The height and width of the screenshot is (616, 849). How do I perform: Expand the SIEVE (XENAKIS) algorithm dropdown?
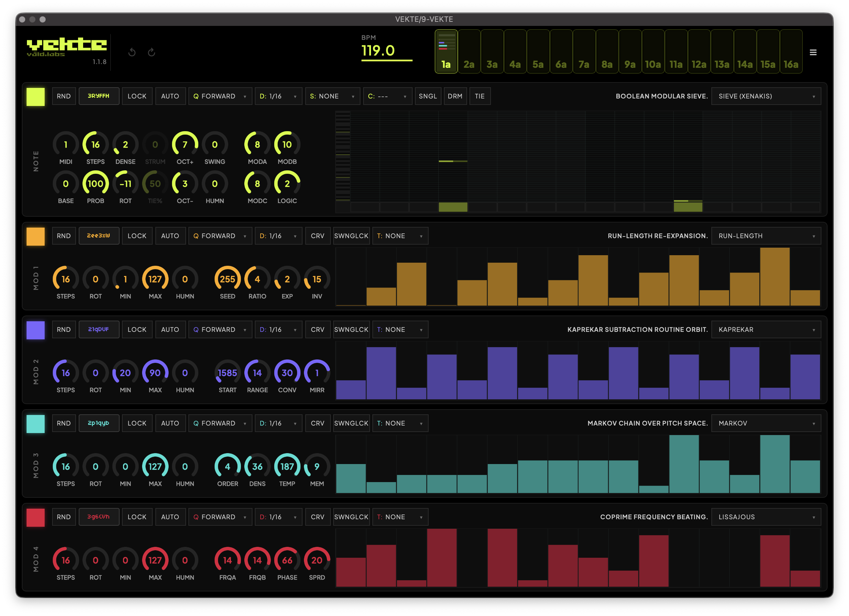(x=766, y=96)
